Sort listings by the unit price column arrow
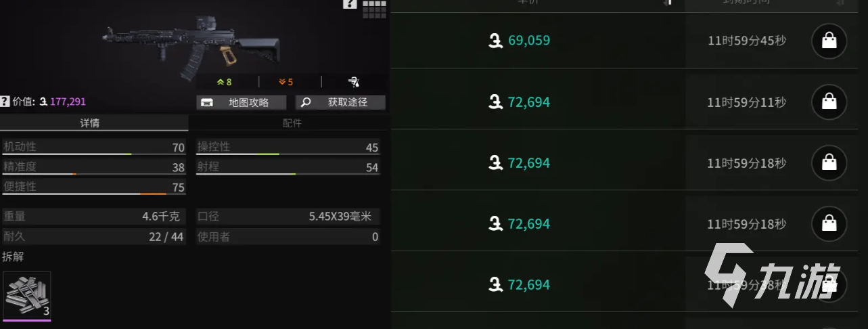This screenshot has width=868, height=329. coord(668,3)
